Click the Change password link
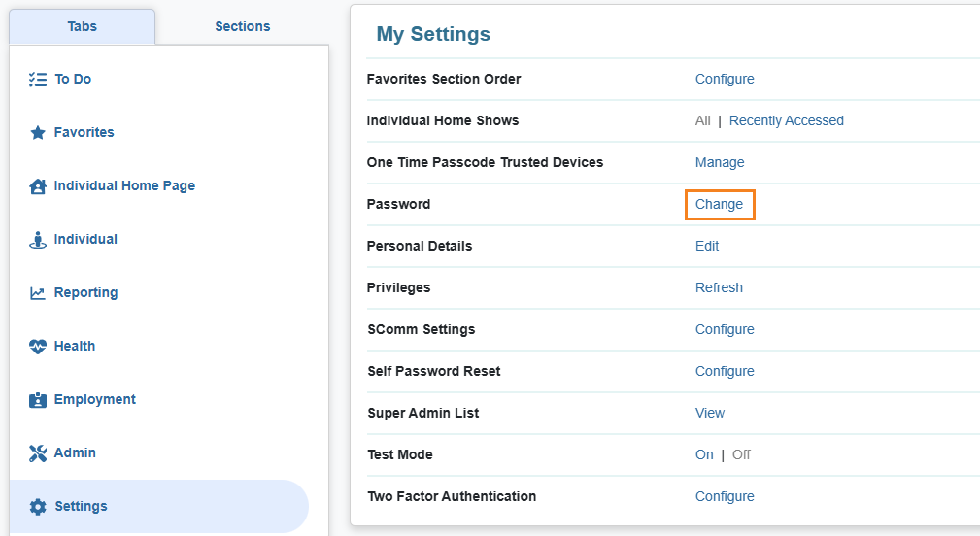This screenshot has width=980, height=536. pyautogui.click(x=719, y=204)
